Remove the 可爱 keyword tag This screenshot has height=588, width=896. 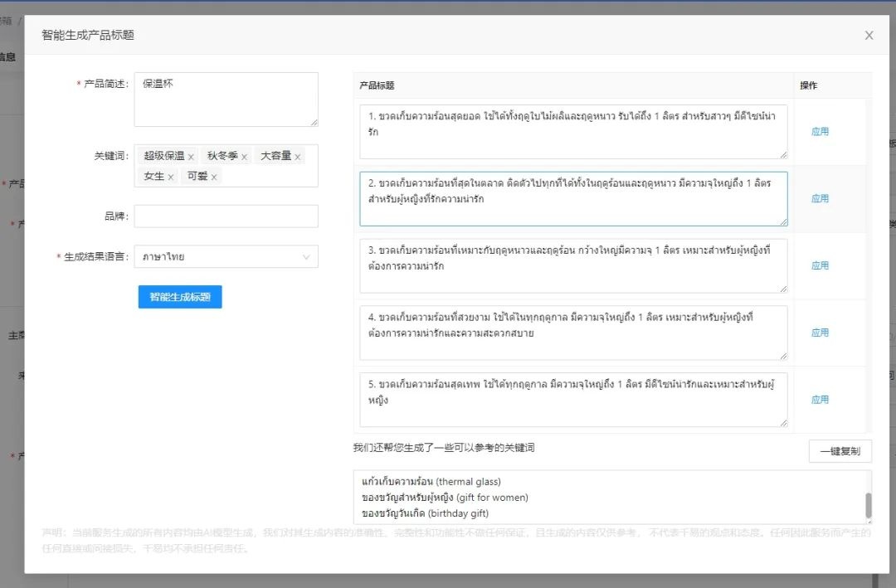pyautogui.click(x=214, y=177)
